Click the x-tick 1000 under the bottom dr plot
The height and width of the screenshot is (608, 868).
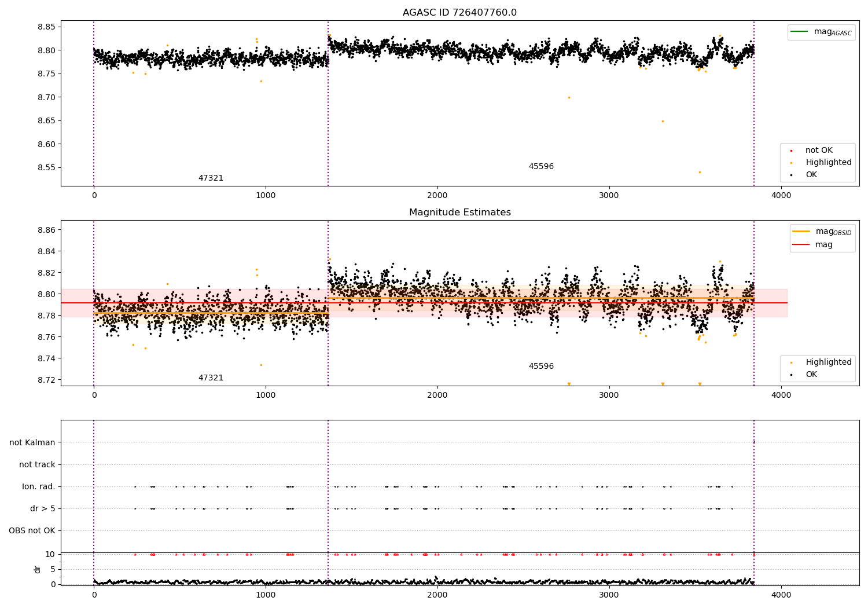tap(266, 595)
